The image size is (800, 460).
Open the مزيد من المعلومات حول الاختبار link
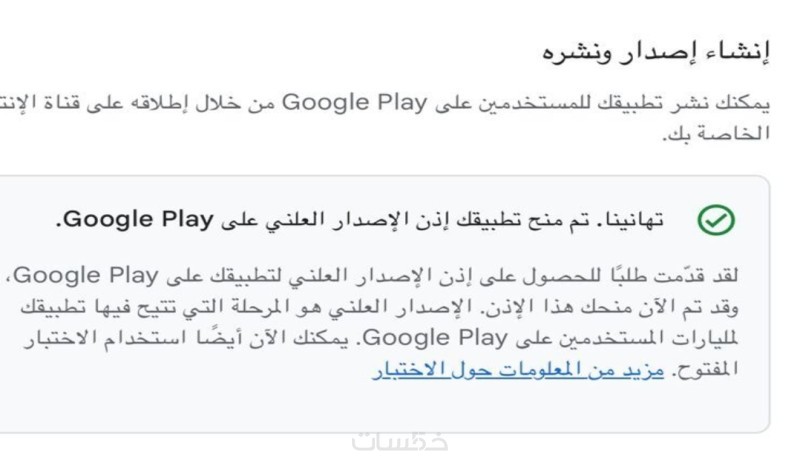click(518, 369)
